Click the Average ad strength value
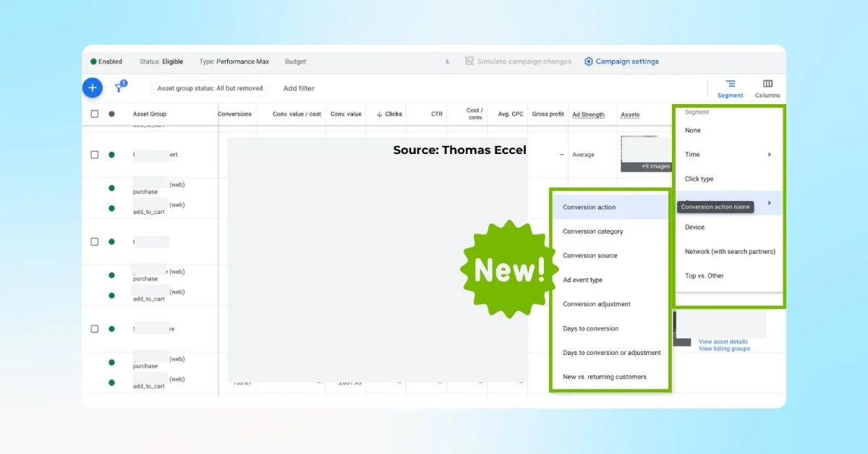Viewport: 868px width, 454px height. point(583,155)
